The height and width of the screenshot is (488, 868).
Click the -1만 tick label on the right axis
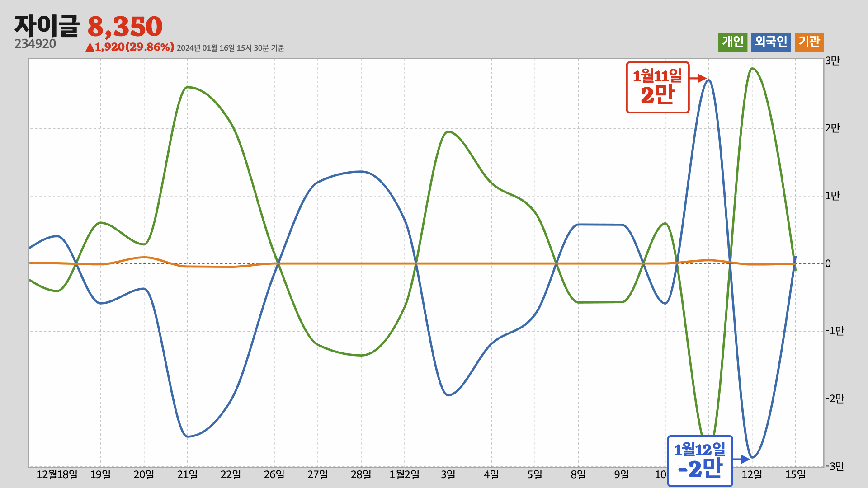click(x=835, y=331)
